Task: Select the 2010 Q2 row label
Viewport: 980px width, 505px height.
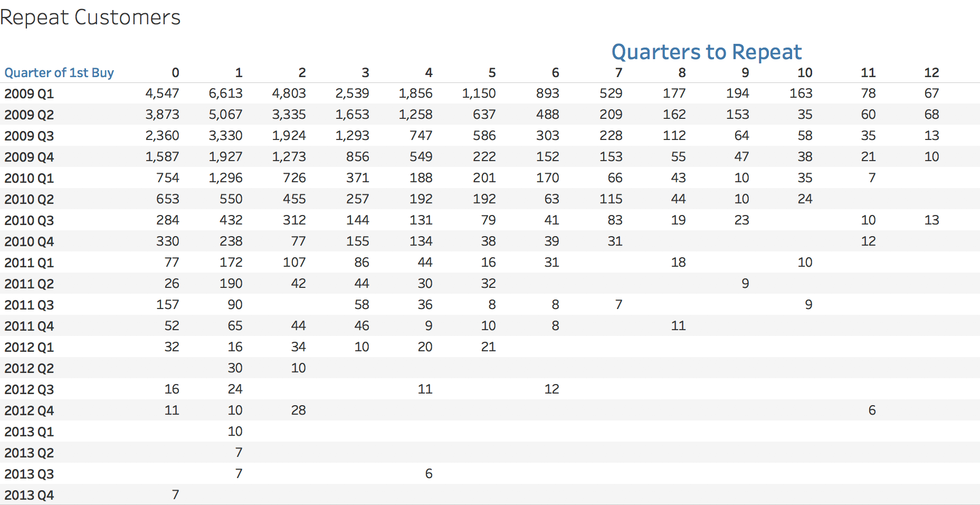Action: pos(29,199)
